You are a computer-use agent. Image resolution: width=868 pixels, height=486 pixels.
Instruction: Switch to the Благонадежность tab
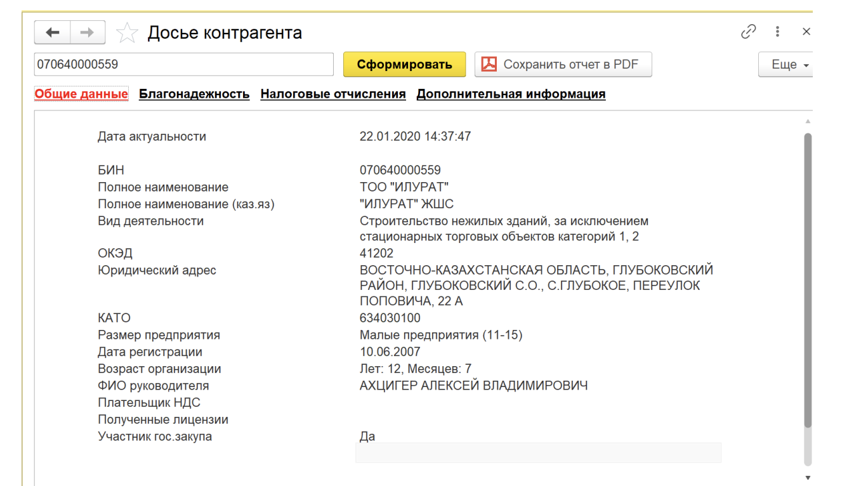tap(194, 94)
